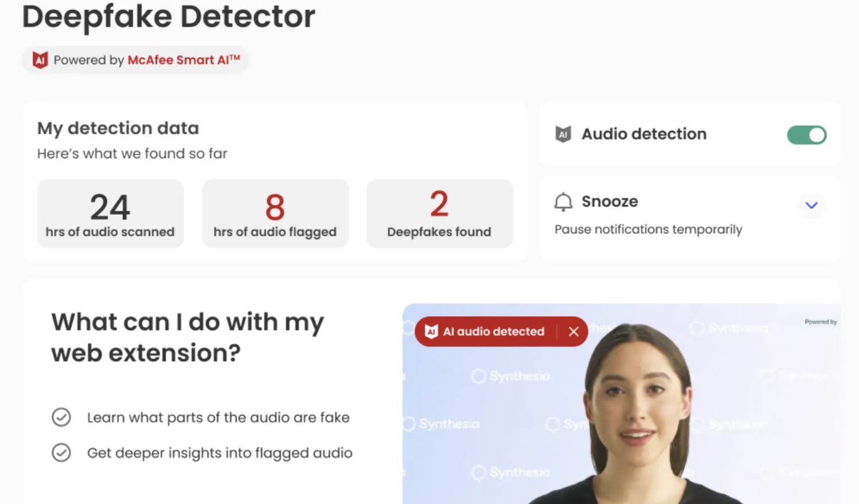Click Learn what parts of the audio are fake
Image resolution: width=859 pixels, height=504 pixels.
pos(218,417)
